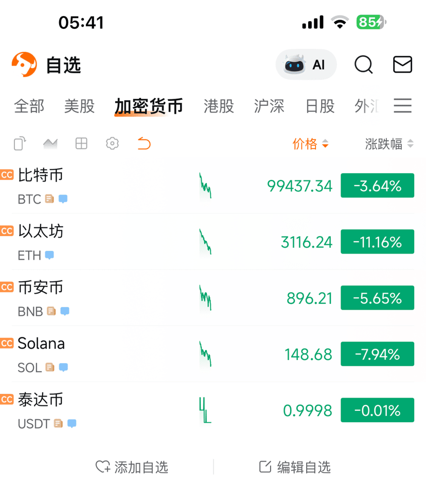
Task: Tap the orange undo arrow icon
Action: (144, 143)
